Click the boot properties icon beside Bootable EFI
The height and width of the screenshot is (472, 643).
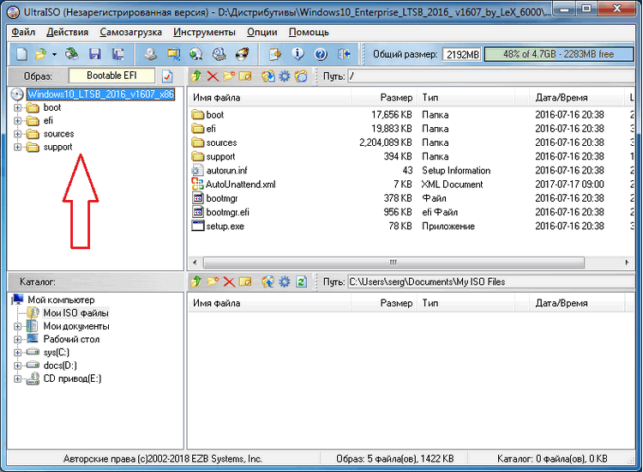click(167, 76)
